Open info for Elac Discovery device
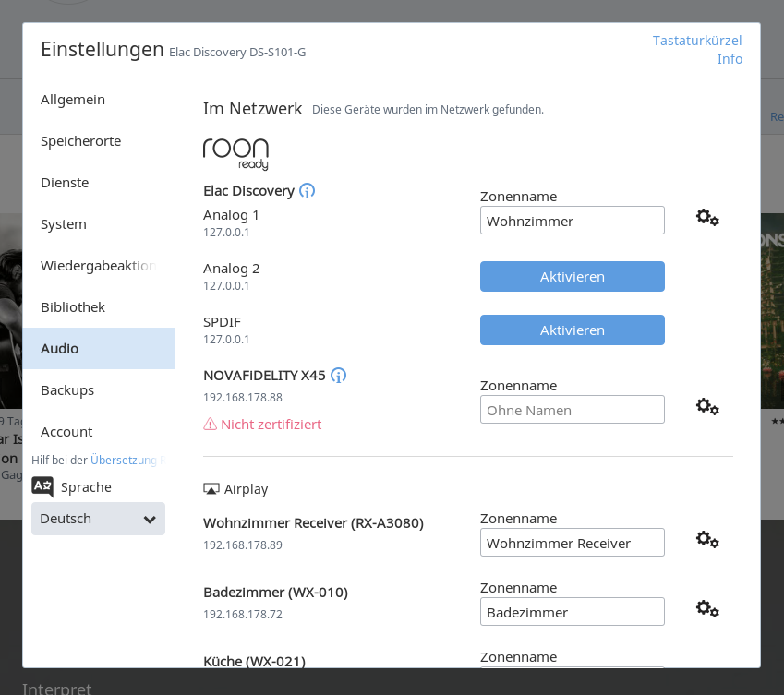Screen dimensions: 784x695 coord(307,191)
